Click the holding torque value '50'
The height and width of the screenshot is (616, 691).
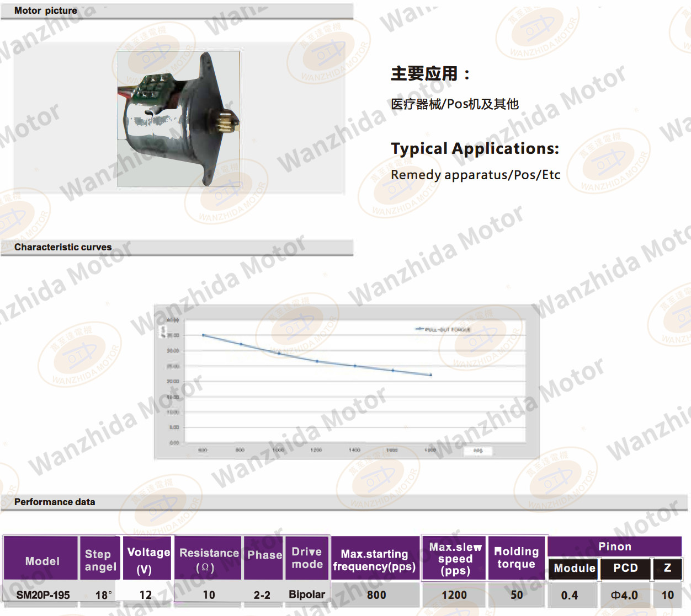[x=517, y=595]
